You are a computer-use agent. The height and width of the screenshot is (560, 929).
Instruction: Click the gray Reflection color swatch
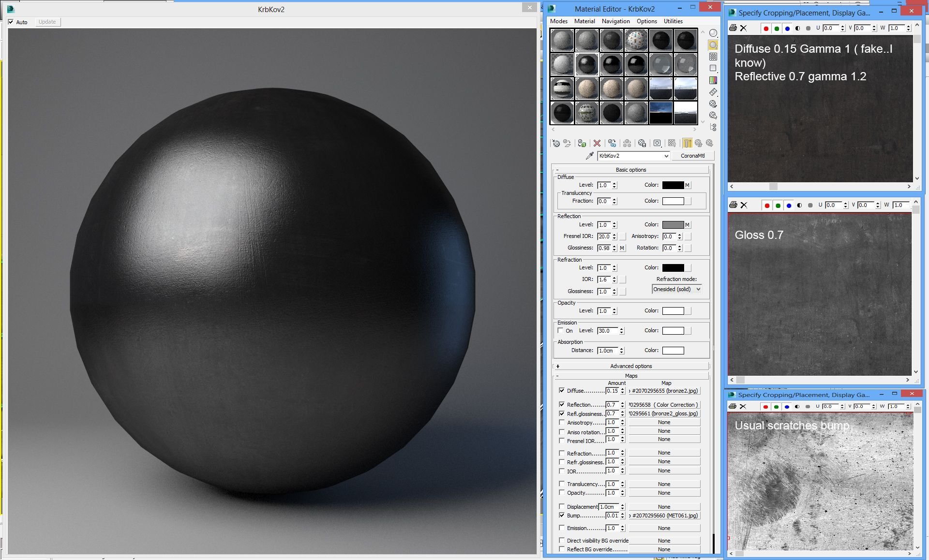point(673,225)
